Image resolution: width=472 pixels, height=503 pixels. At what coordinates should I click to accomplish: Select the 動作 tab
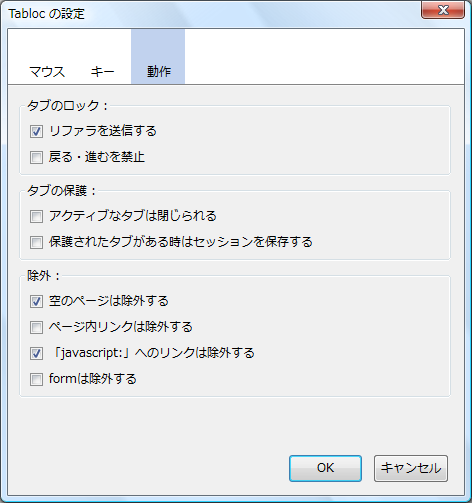coord(158,57)
